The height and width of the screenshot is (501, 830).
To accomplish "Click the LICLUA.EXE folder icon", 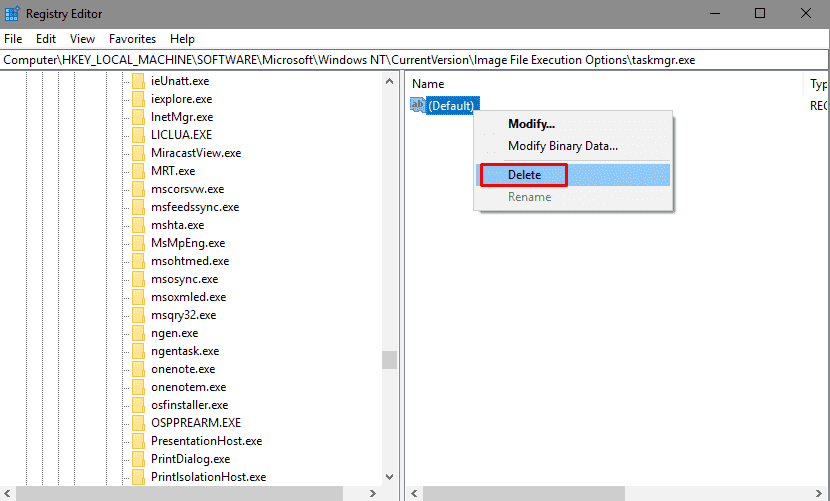I will point(138,135).
